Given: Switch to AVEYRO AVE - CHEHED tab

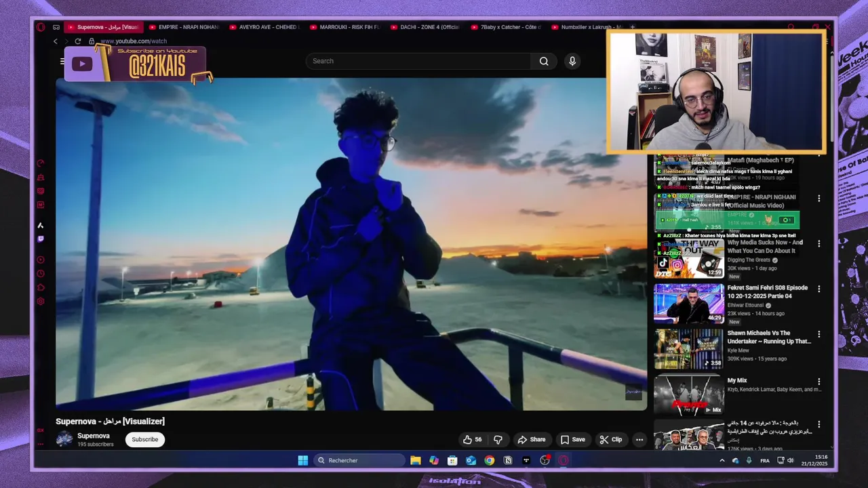Looking at the screenshot, I should (x=265, y=27).
